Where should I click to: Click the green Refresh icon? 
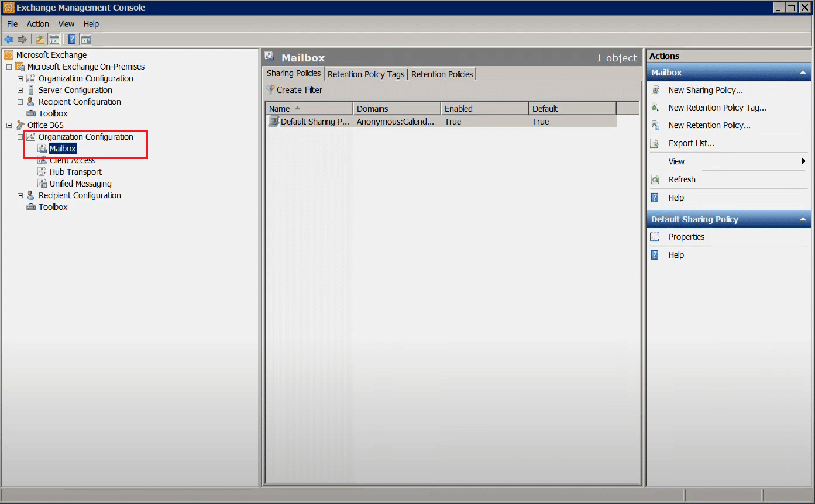655,179
